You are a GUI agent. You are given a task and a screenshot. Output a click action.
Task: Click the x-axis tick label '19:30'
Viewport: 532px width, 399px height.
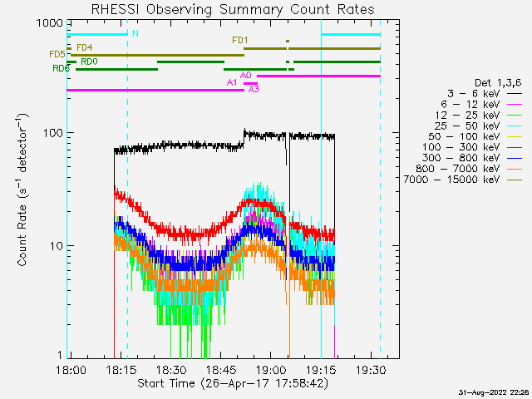click(x=371, y=370)
